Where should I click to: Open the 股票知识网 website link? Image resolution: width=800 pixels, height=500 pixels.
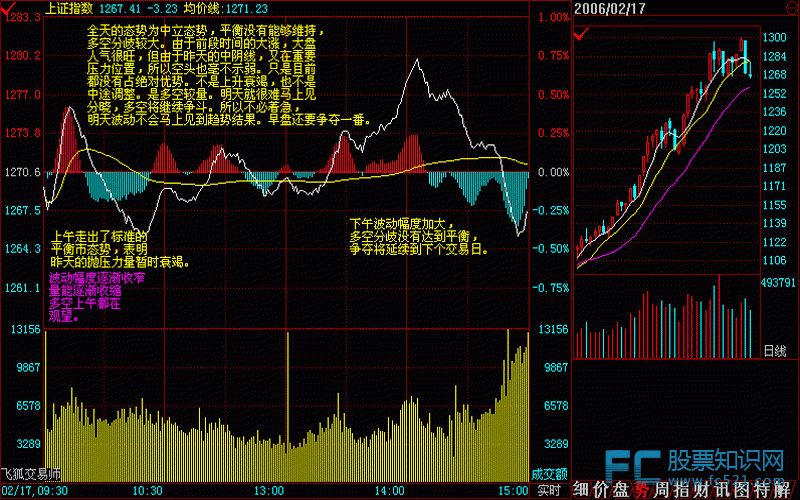[724, 461]
